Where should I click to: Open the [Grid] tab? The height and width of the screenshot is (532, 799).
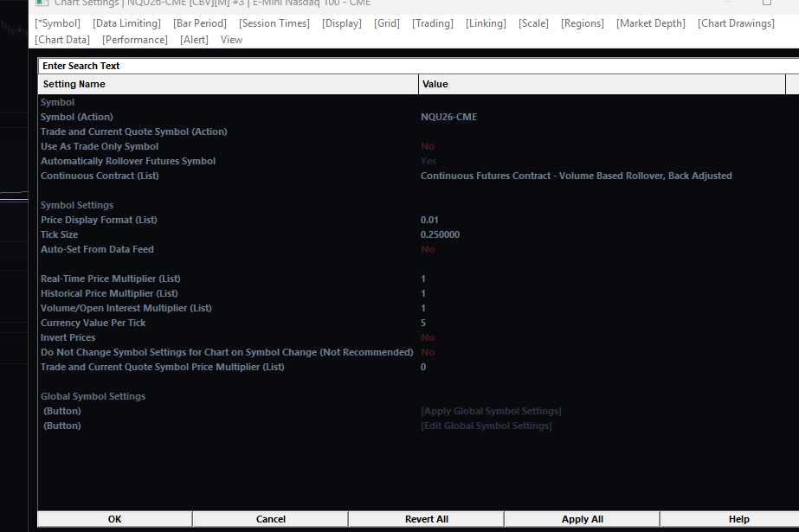(387, 23)
